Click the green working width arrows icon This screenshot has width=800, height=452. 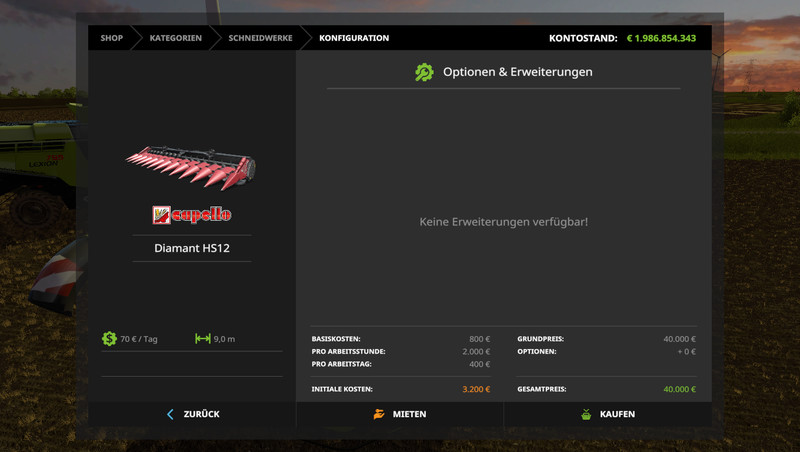203,339
